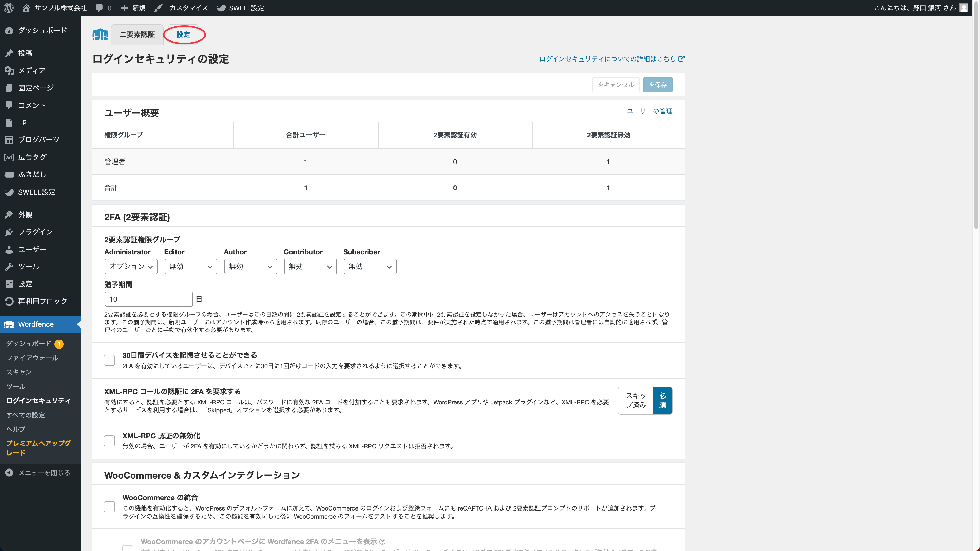
Task: Tick the WooCommerce の統合 checkbox
Action: pyautogui.click(x=109, y=506)
